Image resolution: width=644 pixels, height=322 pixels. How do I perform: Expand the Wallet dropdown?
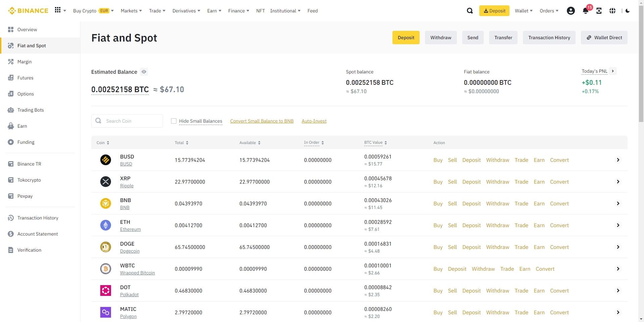(x=524, y=11)
